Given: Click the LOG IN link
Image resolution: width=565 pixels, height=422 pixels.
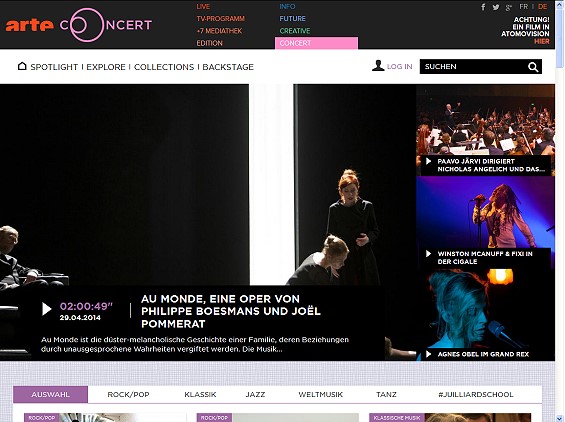Looking at the screenshot, I should (400, 67).
